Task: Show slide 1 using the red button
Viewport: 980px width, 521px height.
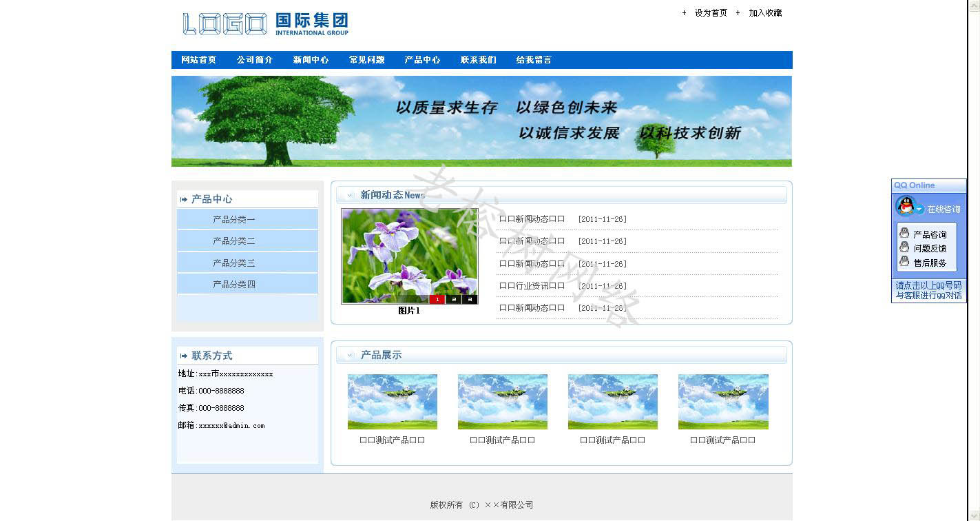Action: pyautogui.click(x=437, y=299)
